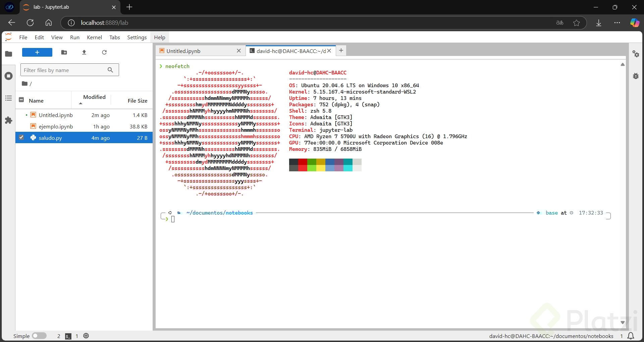
Task: Open the Run menu
Action: [x=75, y=37]
